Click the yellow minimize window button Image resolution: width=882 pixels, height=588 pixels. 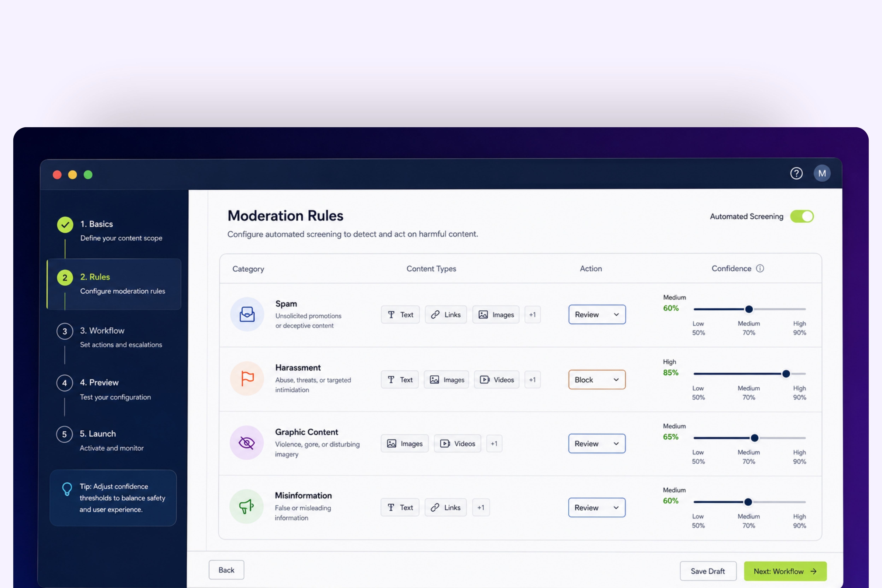tap(73, 175)
